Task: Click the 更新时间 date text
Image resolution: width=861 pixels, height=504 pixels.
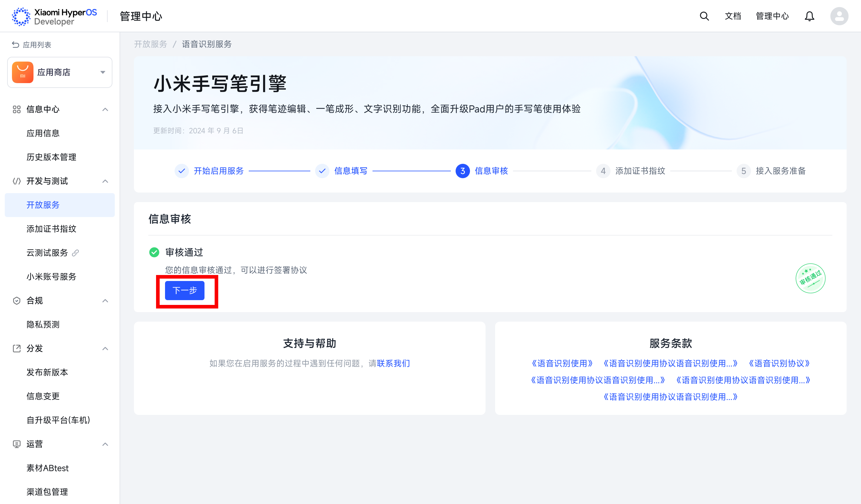Action: click(198, 131)
